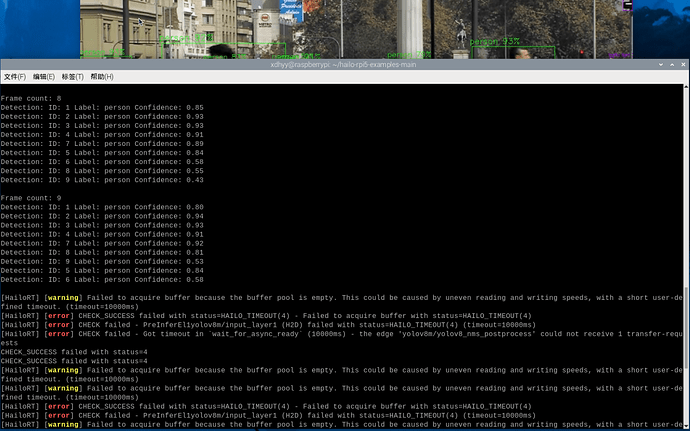
Task: Open the 编辑(E) menu
Action: 44,77
